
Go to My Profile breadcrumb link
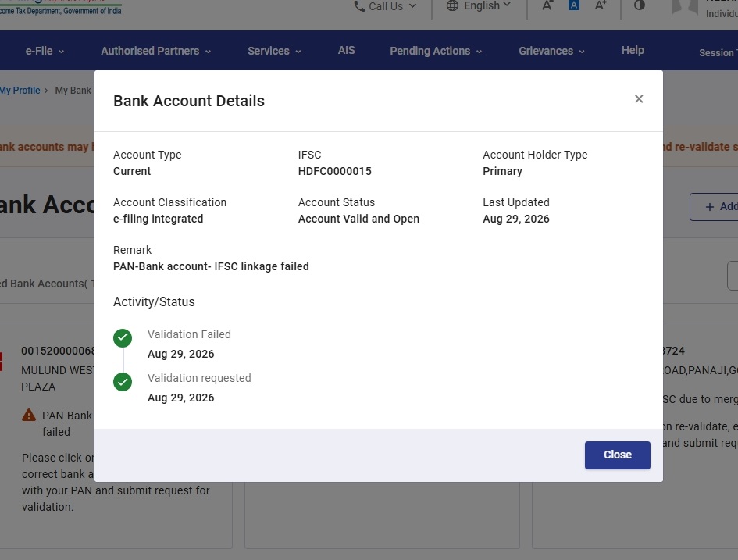coord(20,91)
